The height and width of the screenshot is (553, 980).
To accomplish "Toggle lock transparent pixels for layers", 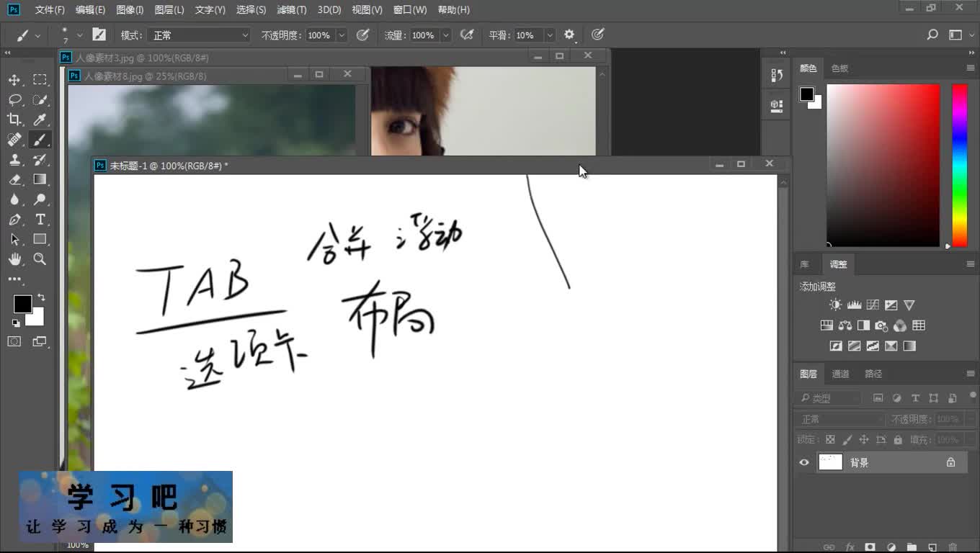I will point(829,439).
